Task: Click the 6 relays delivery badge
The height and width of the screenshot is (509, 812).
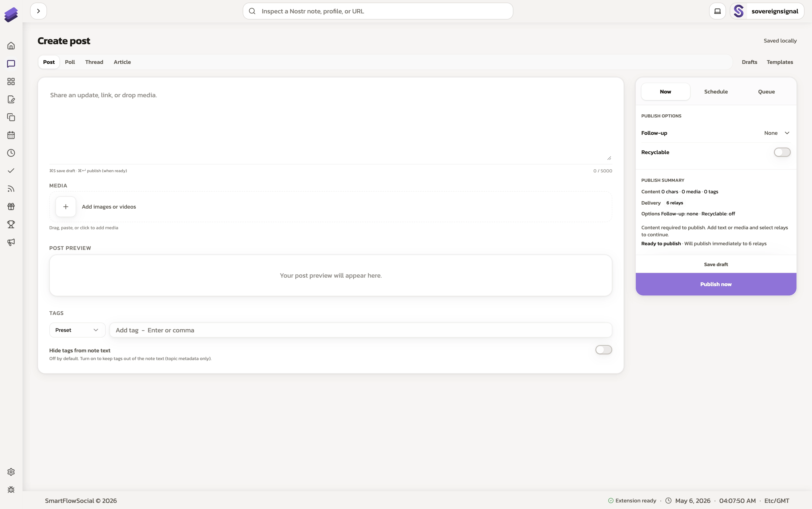Action: click(675, 203)
